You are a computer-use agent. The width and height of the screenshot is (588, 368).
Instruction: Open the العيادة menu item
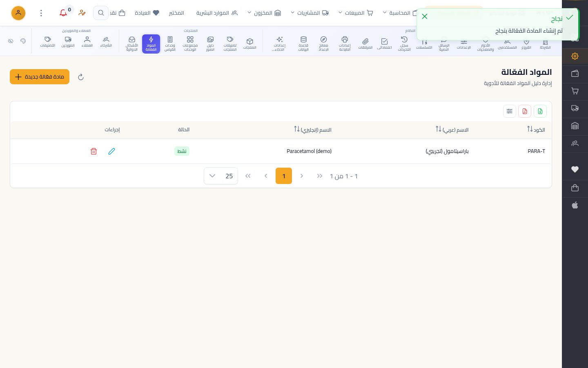147,13
